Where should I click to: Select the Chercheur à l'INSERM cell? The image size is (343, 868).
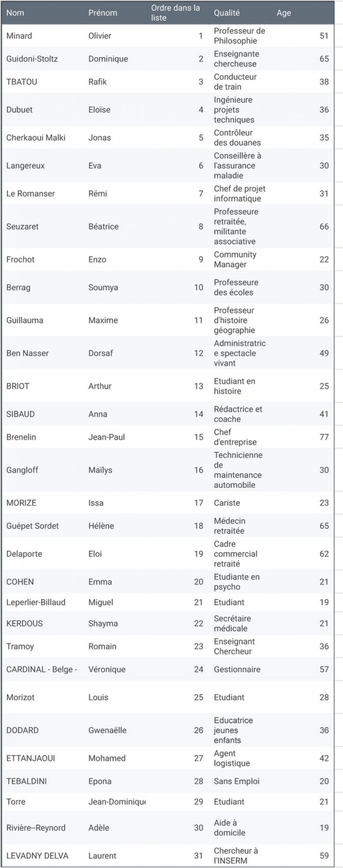pyautogui.click(x=235, y=856)
